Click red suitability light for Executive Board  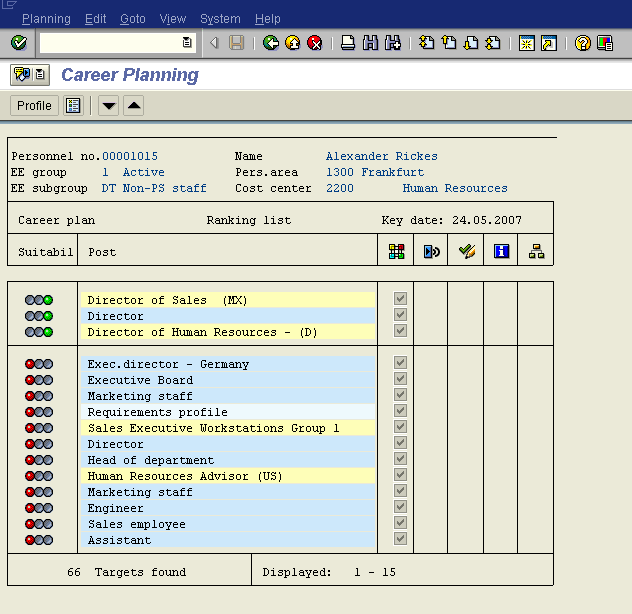click(x=30, y=380)
